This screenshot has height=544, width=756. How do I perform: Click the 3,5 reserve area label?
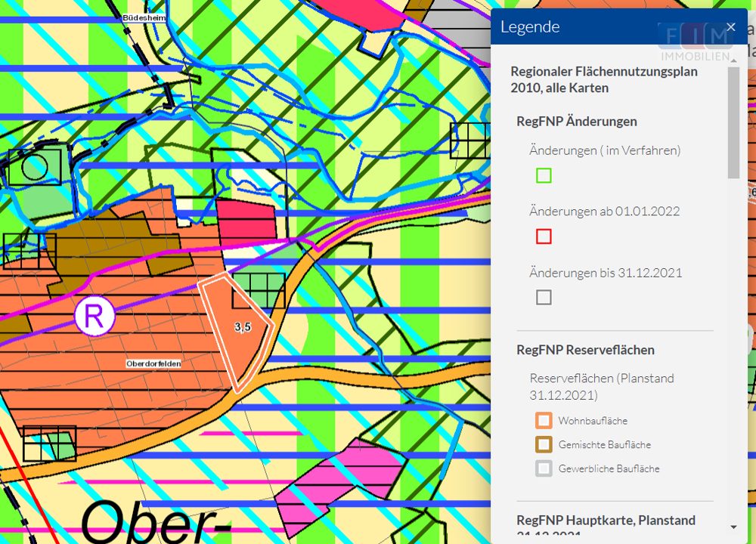pyautogui.click(x=243, y=327)
